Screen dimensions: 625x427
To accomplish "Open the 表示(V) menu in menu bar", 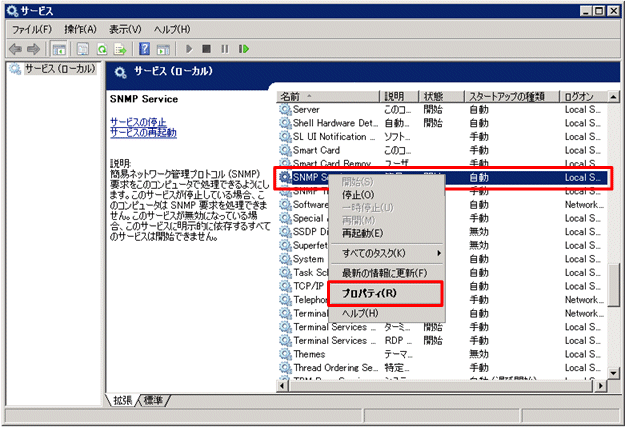I will coord(125,29).
